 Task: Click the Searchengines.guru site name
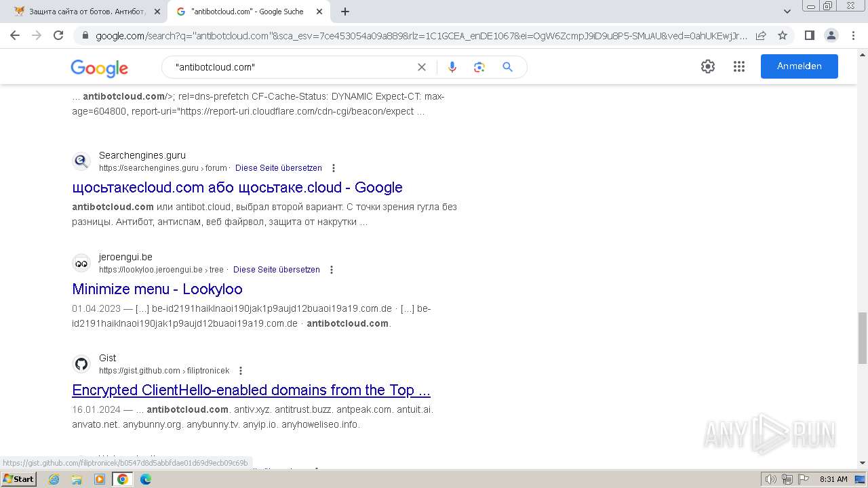(142, 155)
